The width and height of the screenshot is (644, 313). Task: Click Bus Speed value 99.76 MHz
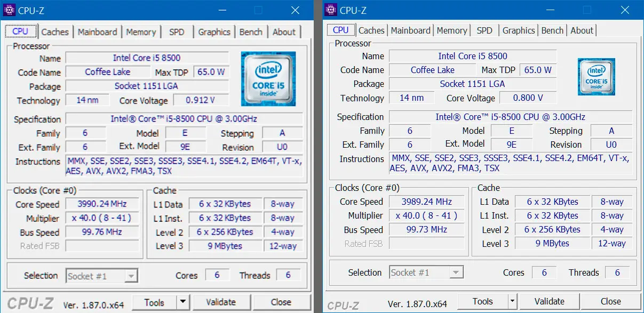[102, 232]
